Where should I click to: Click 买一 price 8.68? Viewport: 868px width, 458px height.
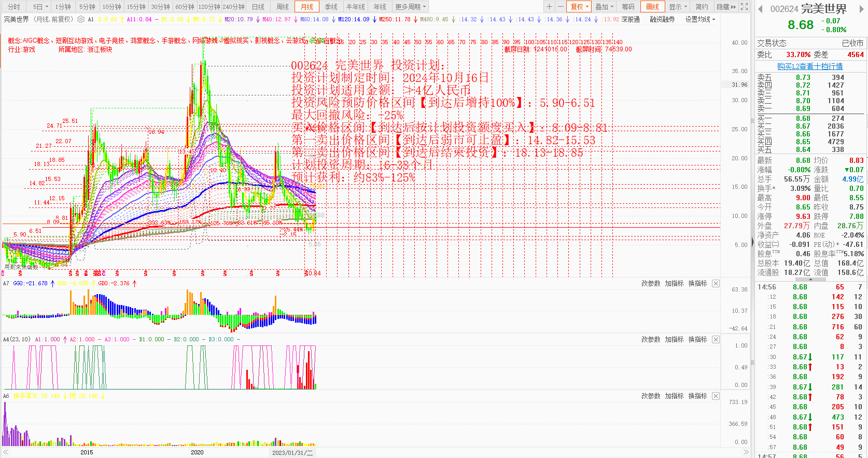803,118
